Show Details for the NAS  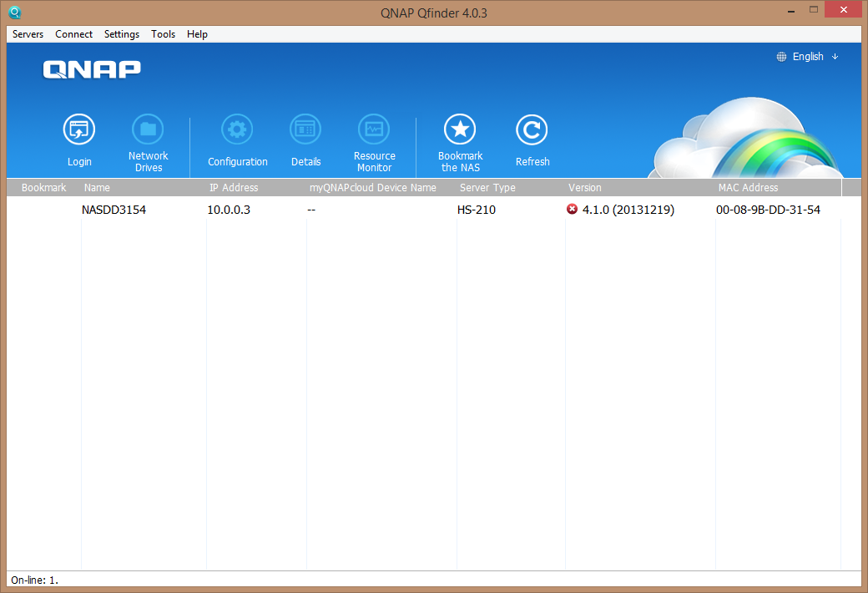305,129
